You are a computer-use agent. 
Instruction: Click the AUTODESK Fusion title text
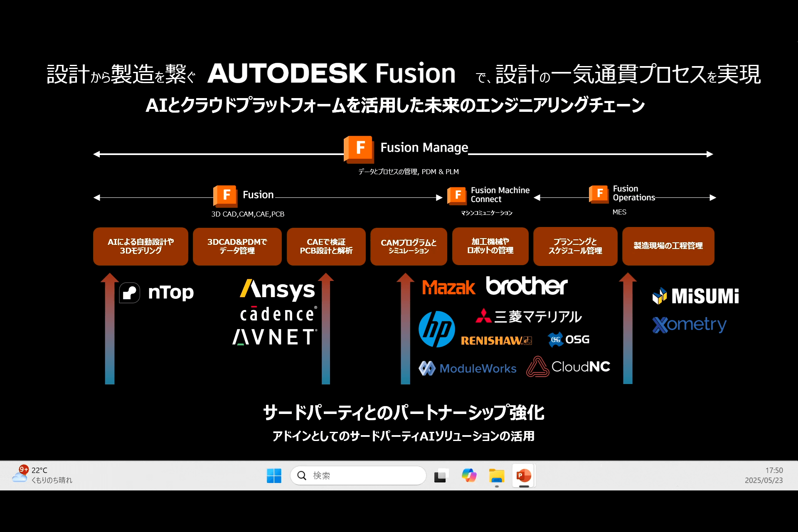332,74
